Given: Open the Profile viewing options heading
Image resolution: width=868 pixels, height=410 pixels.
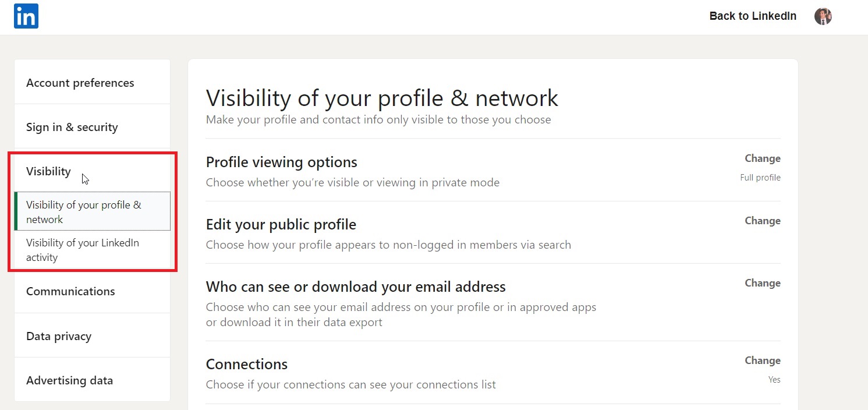Looking at the screenshot, I should pyautogui.click(x=282, y=162).
